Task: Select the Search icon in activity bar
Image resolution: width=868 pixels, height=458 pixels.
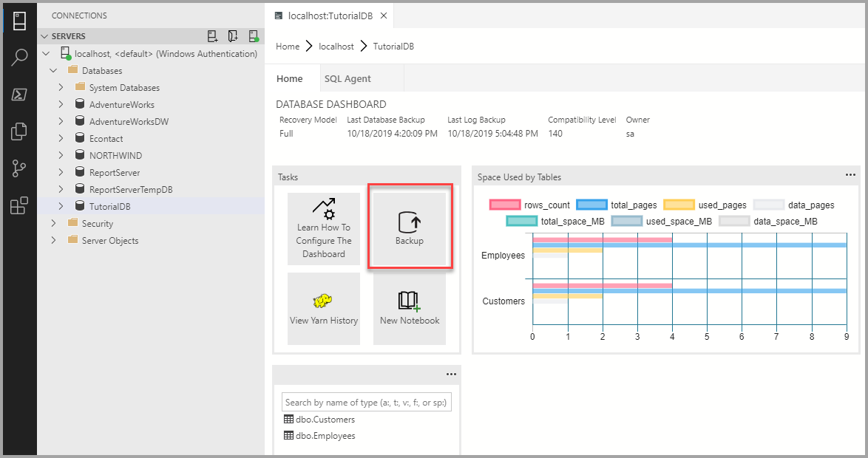Action: (x=20, y=58)
